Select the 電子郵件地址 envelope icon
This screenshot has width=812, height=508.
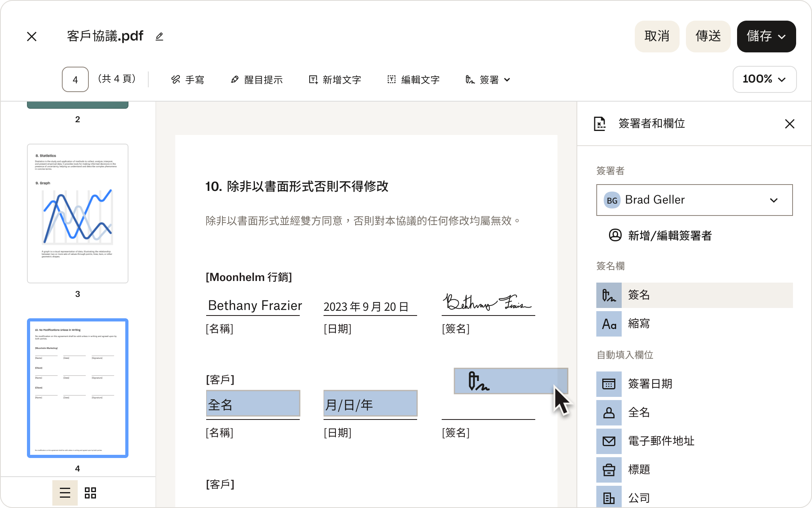pos(609,441)
